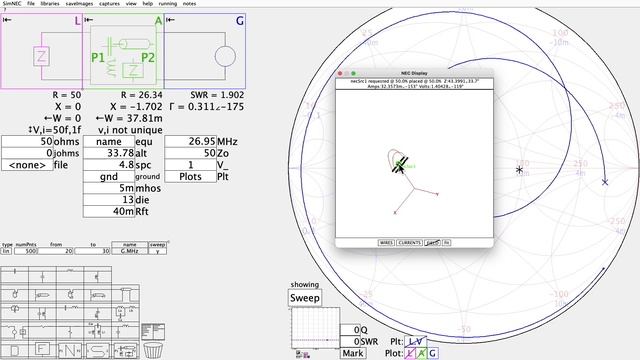Toggle the sweep 'y' enable box
Screen dimensions: 640x360
click(158, 251)
